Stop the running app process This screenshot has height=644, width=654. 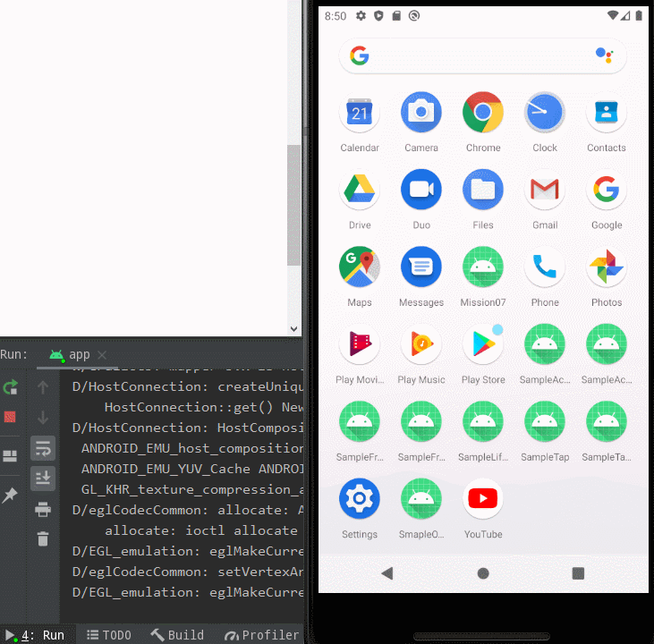tap(10, 416)
